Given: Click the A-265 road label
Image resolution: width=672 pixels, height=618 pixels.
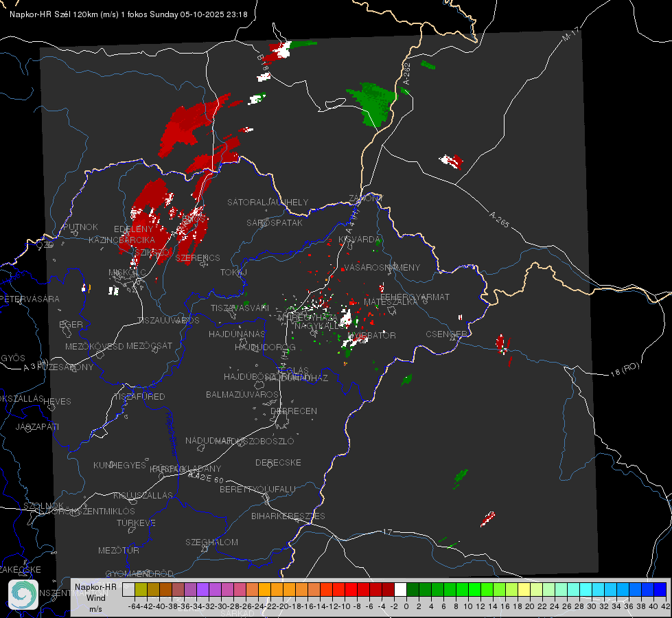Looking at the screenshot, I should click(499, 219).
